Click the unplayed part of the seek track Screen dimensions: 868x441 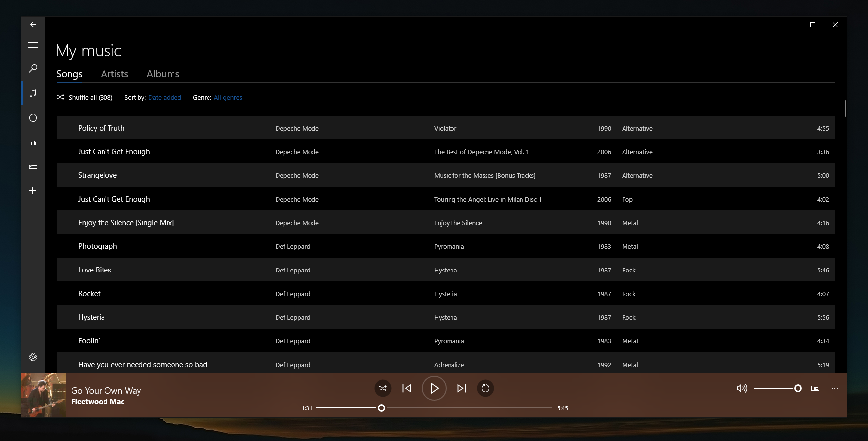pyautogui.click(x=468, y=408)
